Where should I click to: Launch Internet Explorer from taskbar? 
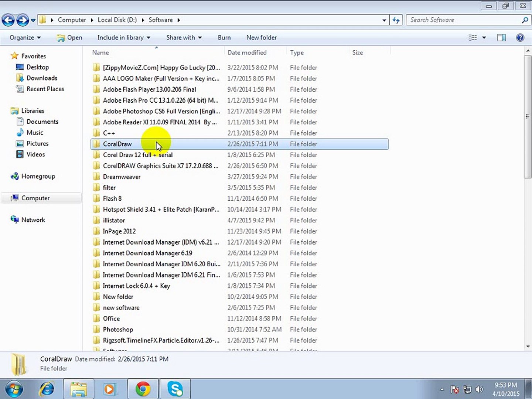(x=47, y=389)
